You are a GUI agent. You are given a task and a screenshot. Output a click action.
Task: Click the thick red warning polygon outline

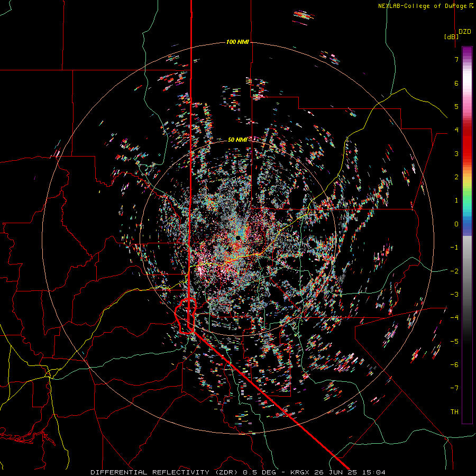186,316
